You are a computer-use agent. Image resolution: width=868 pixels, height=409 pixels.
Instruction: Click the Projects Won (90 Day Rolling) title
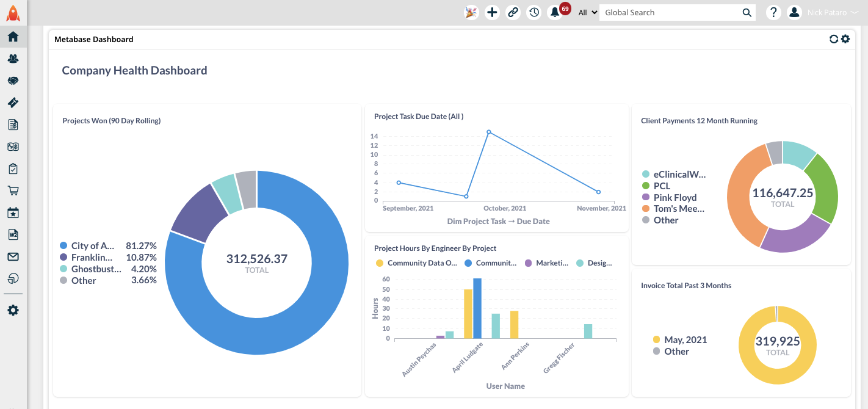112,121
